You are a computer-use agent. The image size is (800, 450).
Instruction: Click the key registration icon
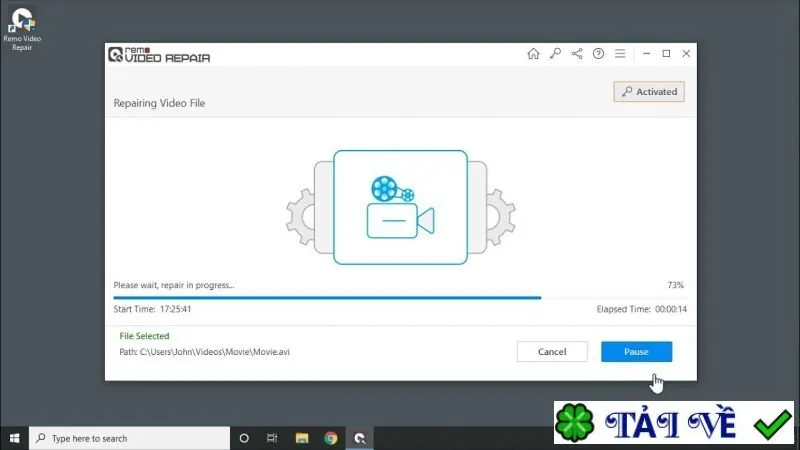coord(555,54)
